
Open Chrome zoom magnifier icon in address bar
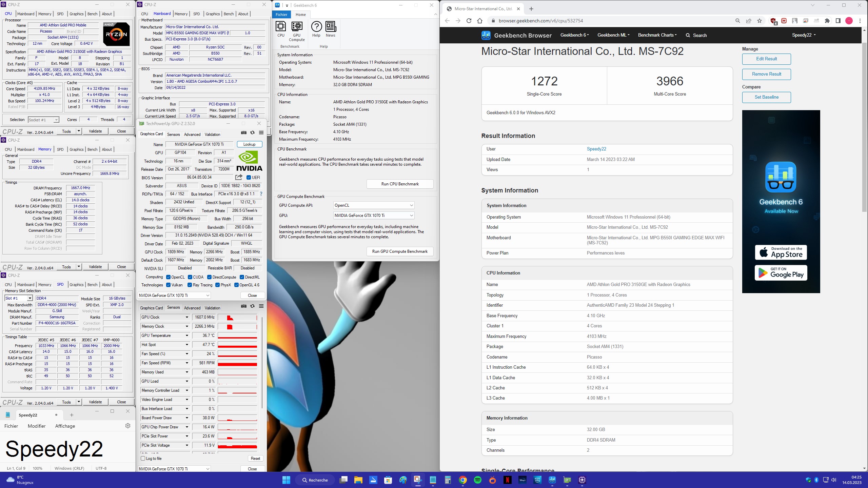pyautogui.click(x=737, y=21)
